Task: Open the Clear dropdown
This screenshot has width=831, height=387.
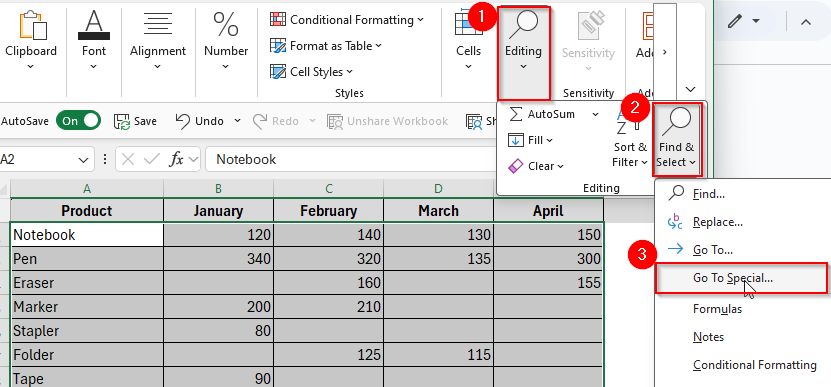Action: pos(536,166)
